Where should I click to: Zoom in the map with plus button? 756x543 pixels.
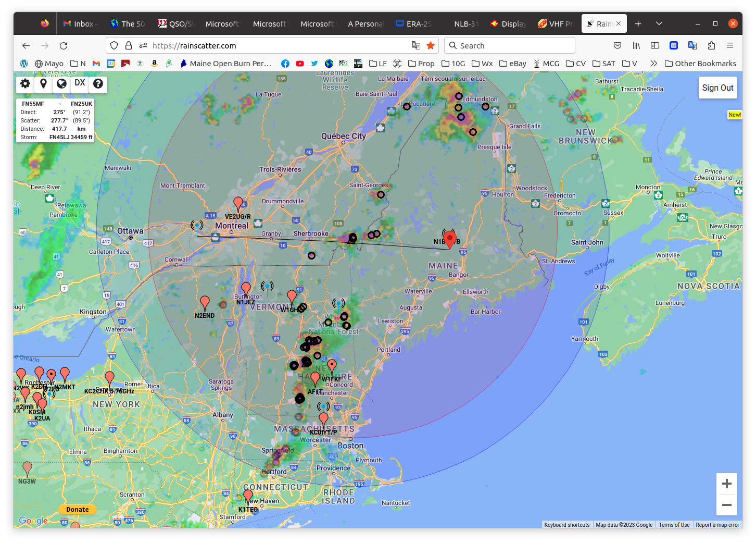click(x=726, y=484)
